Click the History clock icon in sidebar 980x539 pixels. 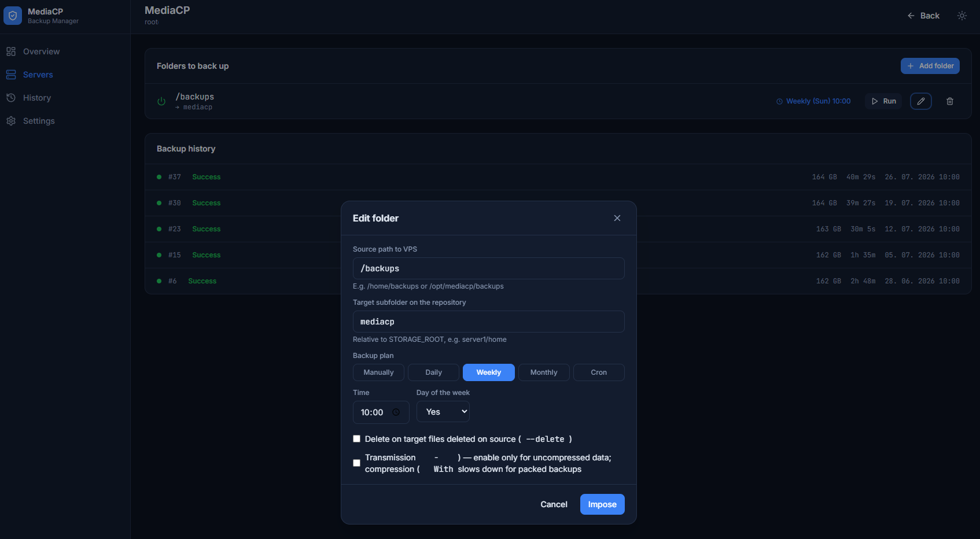(x=11, y=98)
